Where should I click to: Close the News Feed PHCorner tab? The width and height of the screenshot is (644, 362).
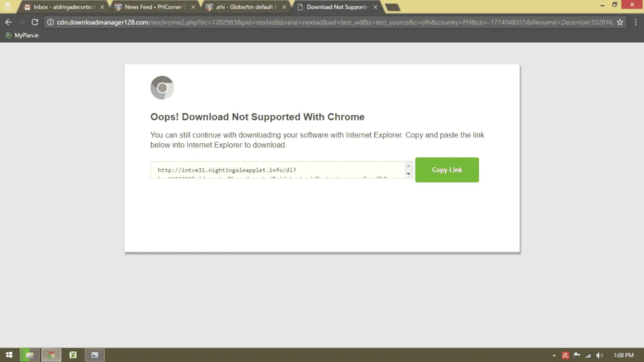[x=193, y=8]
